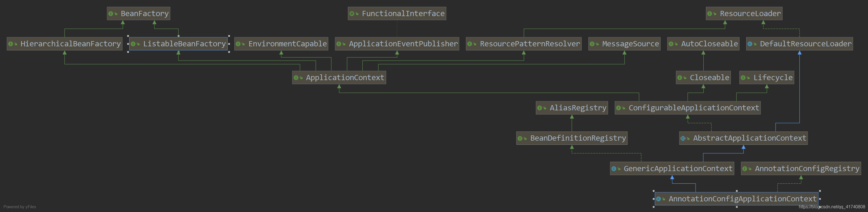Select the DefaultResourceLoader node text
The width and height of the screenshot is (868, 212).
(x=806, y=44)
